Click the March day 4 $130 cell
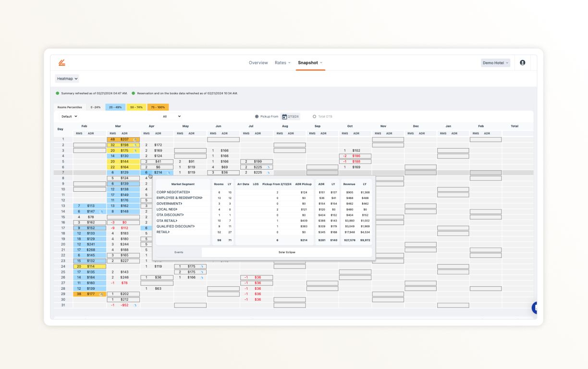Screen dimensions: 588x369 point(123,156)
